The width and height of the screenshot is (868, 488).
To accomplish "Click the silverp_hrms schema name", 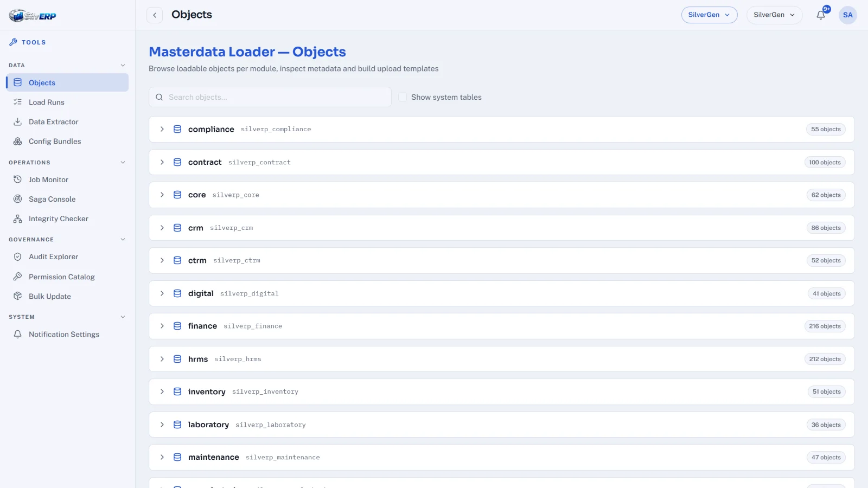I will pyautogui.click(x=238, y=359).
